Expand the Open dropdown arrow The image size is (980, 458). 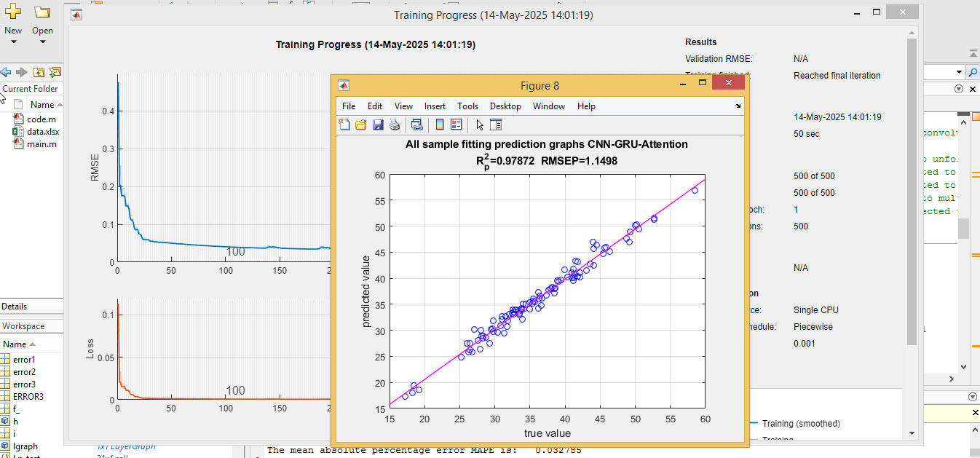click(x=42, y=42)
